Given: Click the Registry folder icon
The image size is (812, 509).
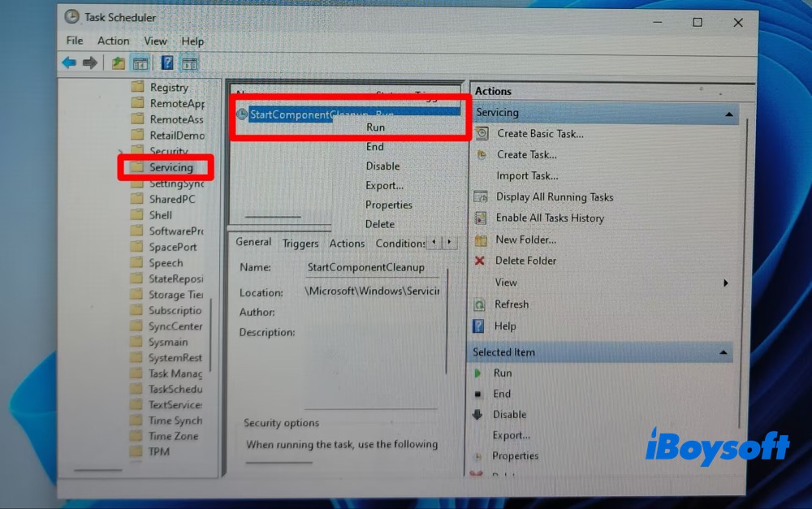Looking at the screenshot, I should click(137, 87).
